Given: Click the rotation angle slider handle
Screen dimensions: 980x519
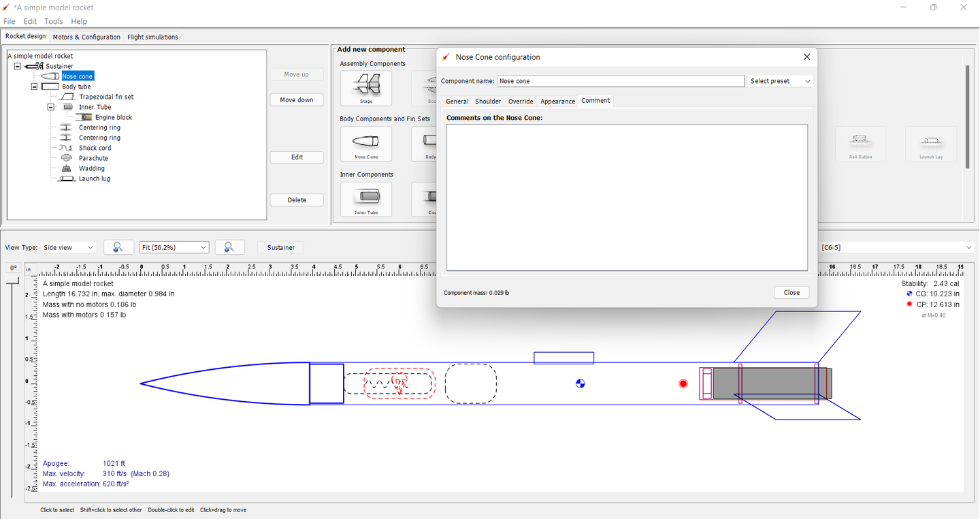Looking at the screenshot, I should (x=13, y=281).
